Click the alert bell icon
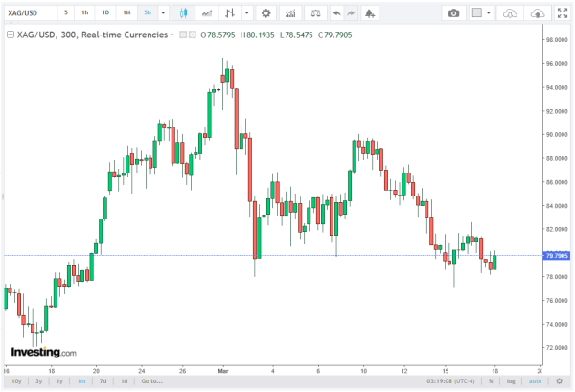This screenshot has width=575, height=392. [x=371, y=13]
